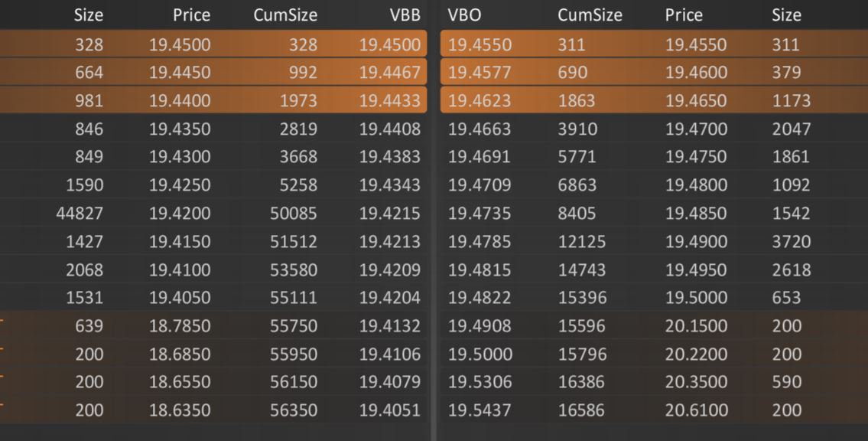Select the bid CumSize cell 56350
This screenshot has width=868, height=441.
coord(293,410)
